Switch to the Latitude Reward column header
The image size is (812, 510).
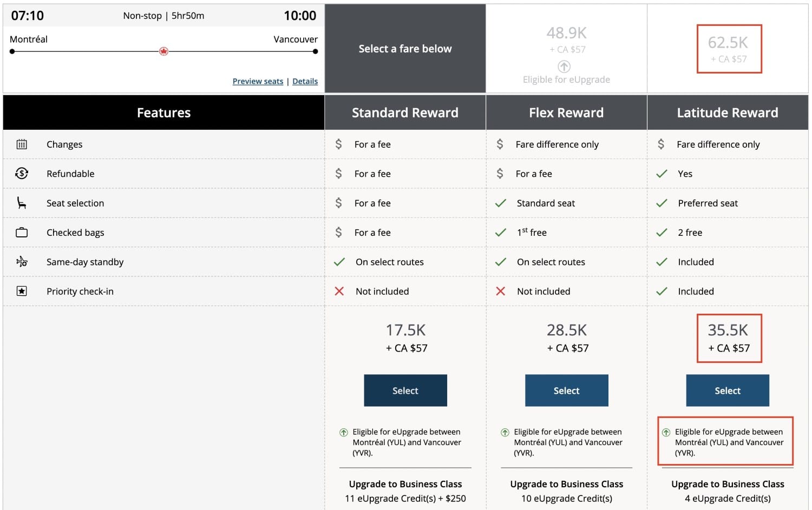pos(728,112)
